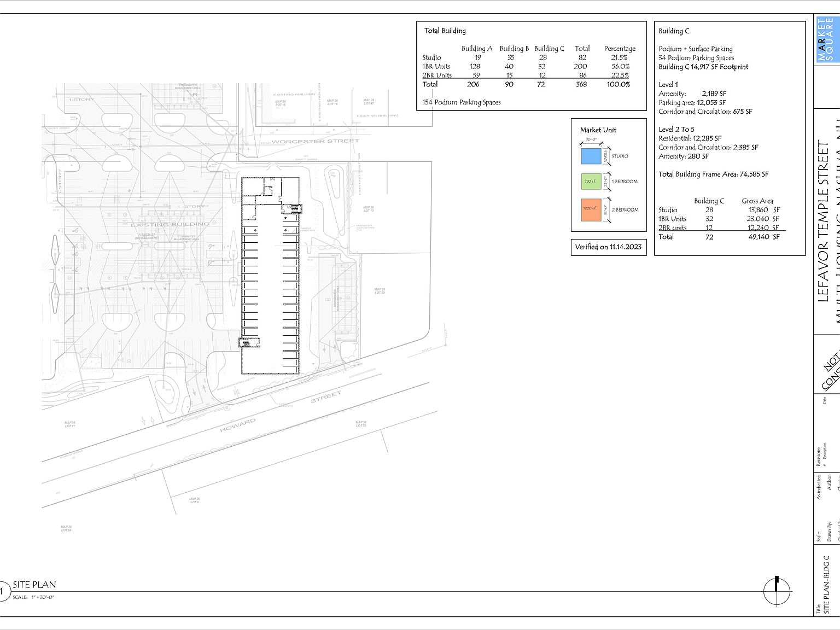The width and height of the screenshot is (840, 630).
Task: Click the 154 Podium Parking Spaces text
Action: coord(461,102)
